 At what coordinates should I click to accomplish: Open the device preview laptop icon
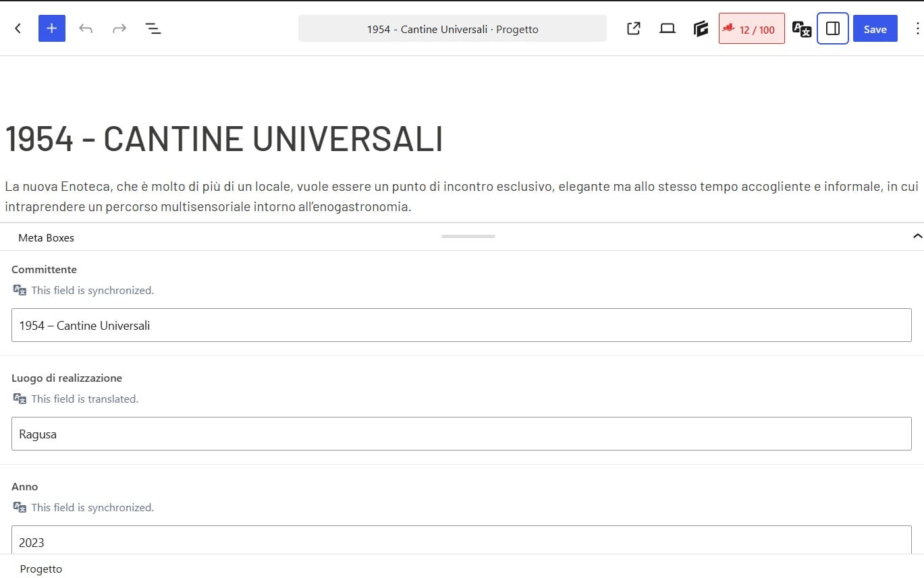tap(668, 28)
